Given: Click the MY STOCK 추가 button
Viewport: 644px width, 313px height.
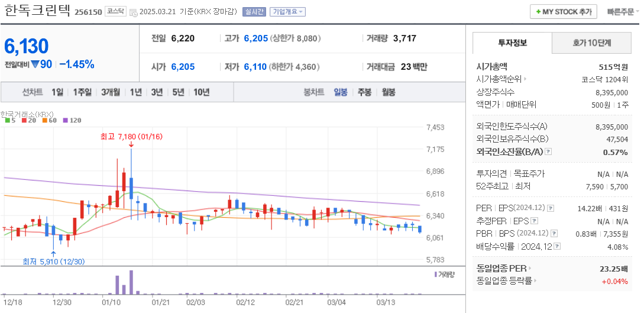Looking at the screenshot, I should coord(564,12).
